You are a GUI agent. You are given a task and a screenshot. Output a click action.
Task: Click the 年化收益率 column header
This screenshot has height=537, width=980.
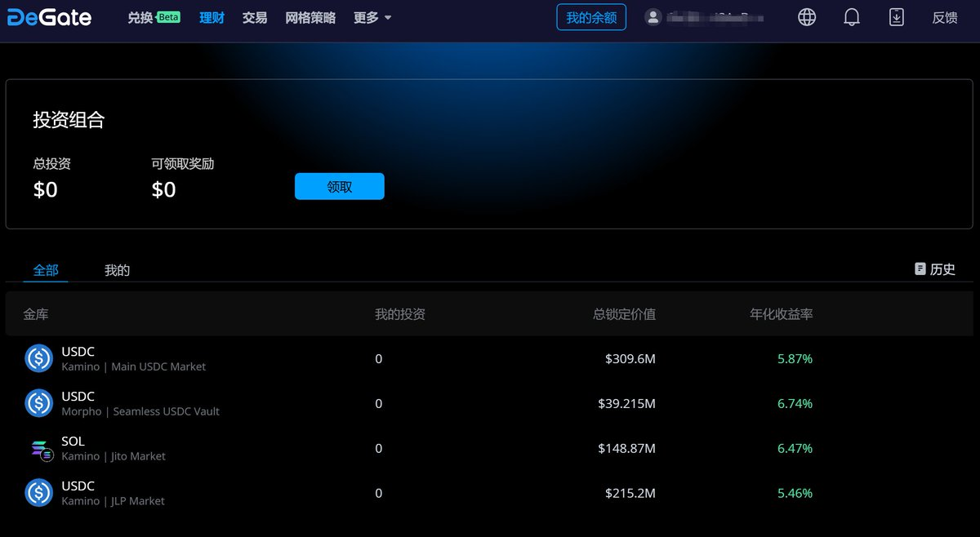[782, 314]
